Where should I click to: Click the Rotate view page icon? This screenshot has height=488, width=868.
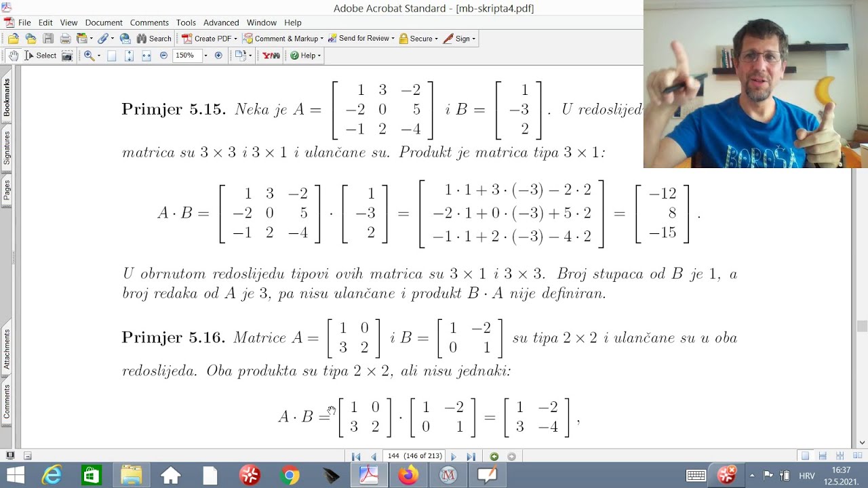click(240, 56)
